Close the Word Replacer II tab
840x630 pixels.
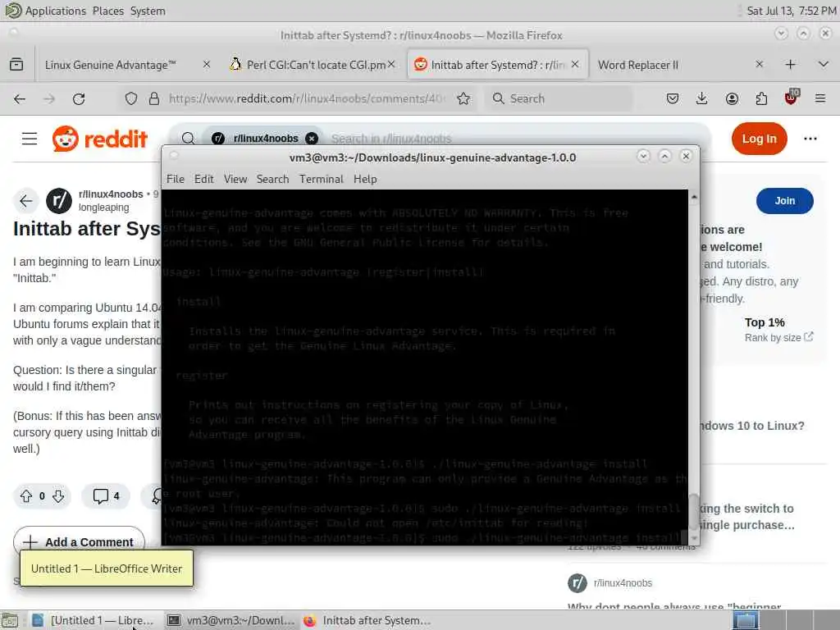pyautogui.click(x=759, y=65)
